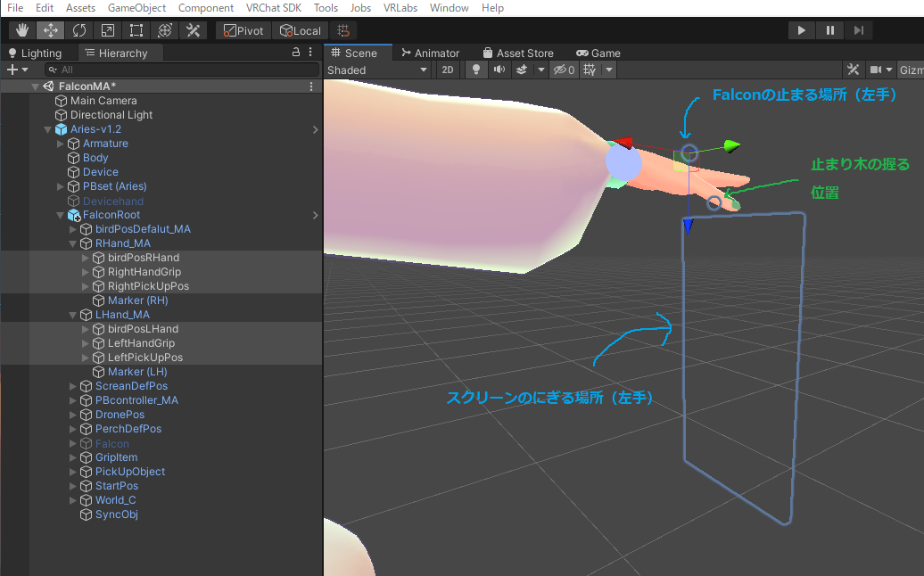Screen dimensions: 924x576
Task: Open FalconRoot prefab arrow
Action: tap(315, 215)
